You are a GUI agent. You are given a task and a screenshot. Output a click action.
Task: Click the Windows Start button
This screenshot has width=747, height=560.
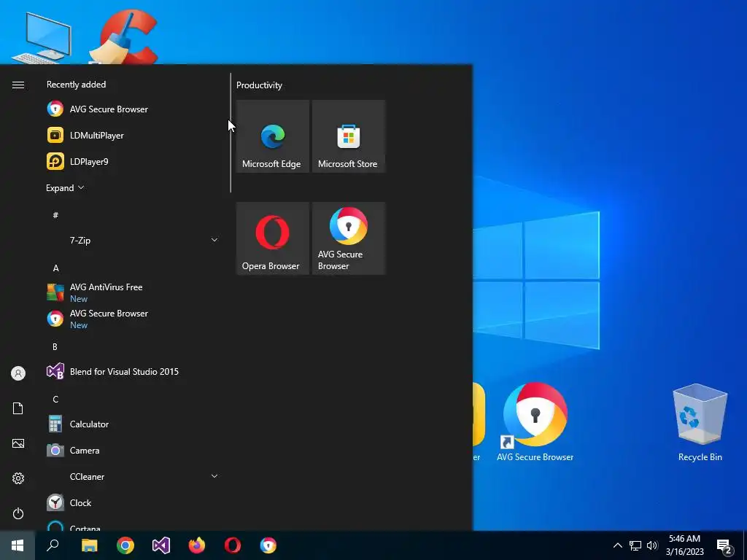point(18,545)
